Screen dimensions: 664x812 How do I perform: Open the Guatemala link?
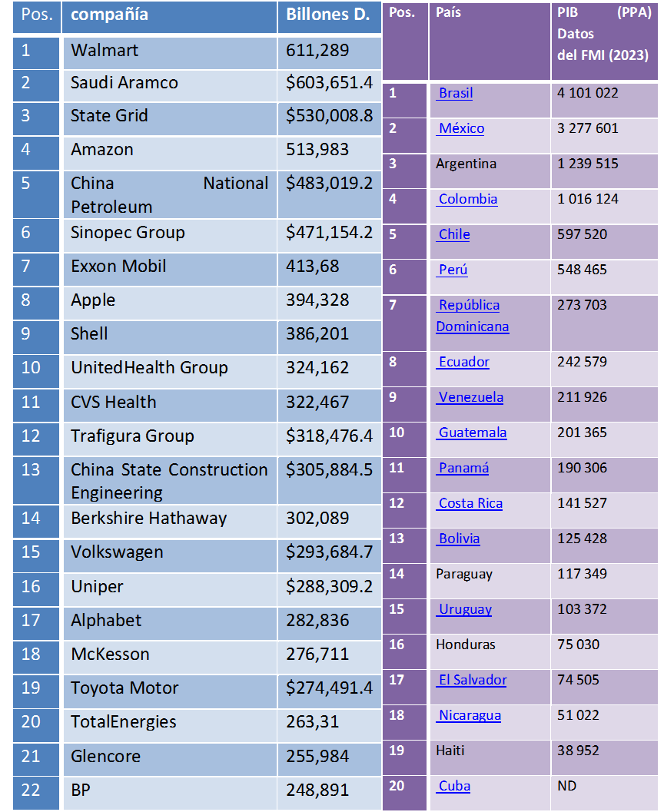coord(473,433)
